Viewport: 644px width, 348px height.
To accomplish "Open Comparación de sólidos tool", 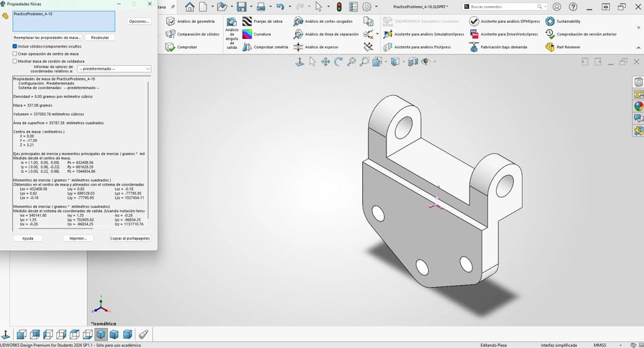I will coord(193,34).
